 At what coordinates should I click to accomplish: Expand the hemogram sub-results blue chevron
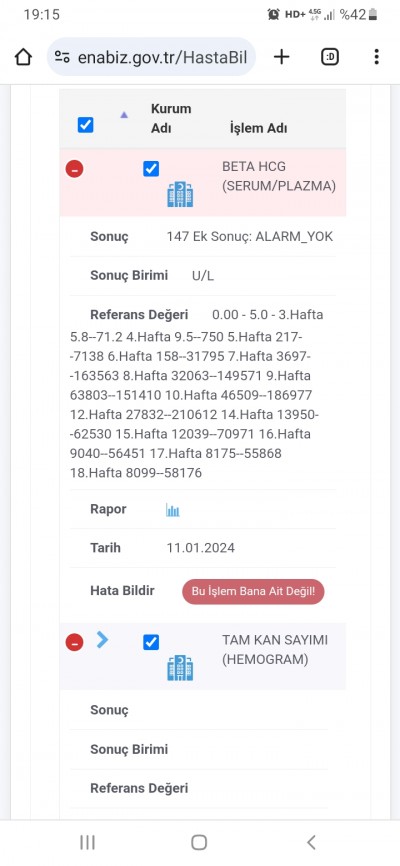coord(102,640)
